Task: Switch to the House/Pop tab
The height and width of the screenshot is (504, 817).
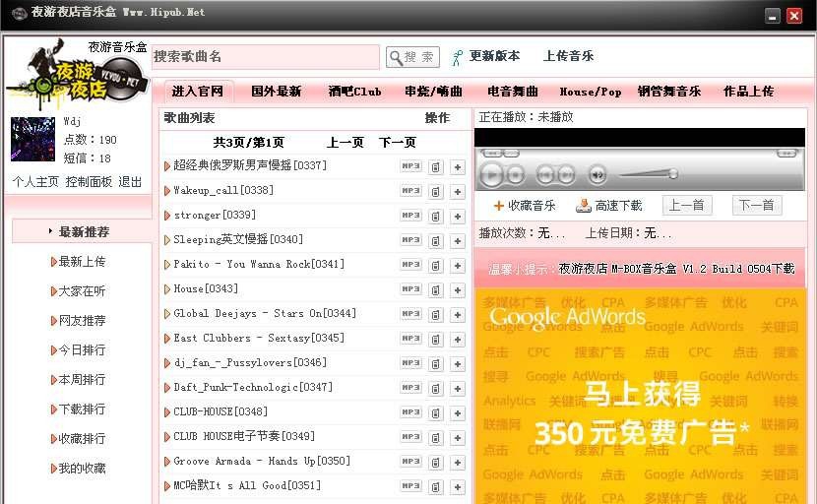Action: click(591, 92)
